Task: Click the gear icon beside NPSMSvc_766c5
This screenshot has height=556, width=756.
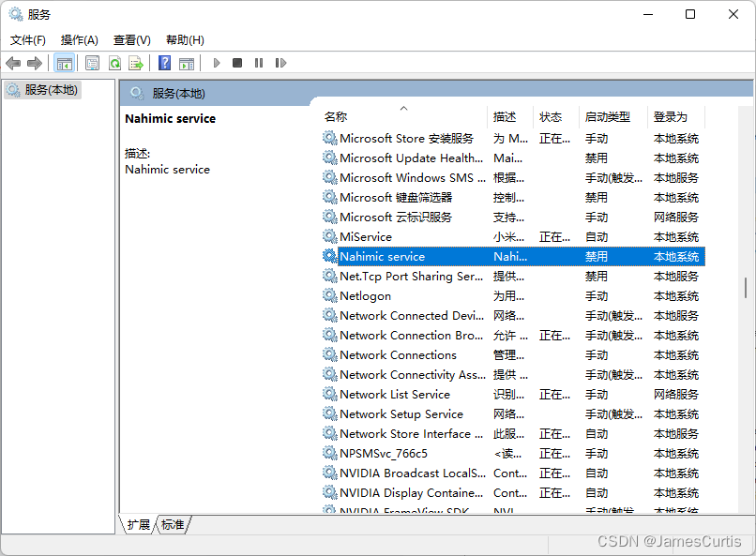Action: pyautogui.click(x=330, y=453)
